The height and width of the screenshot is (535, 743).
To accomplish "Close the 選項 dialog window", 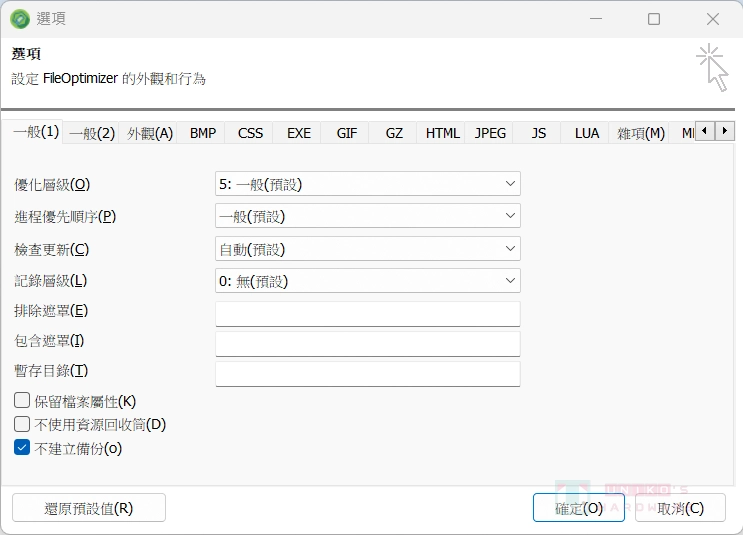I will pos(712,19).
